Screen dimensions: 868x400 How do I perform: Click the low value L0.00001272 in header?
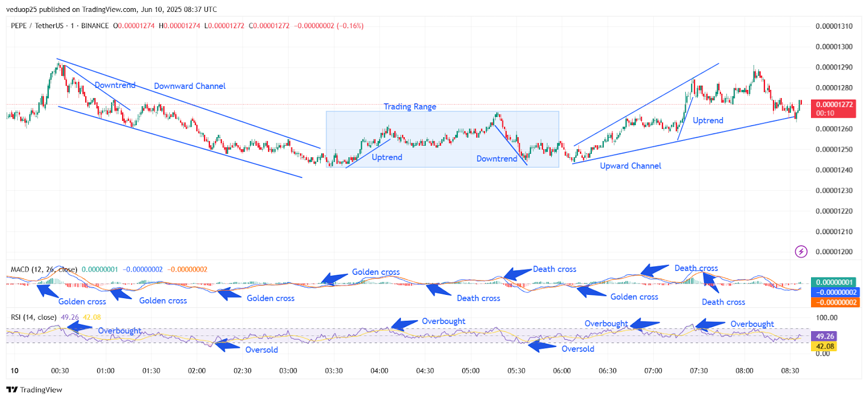224,25
